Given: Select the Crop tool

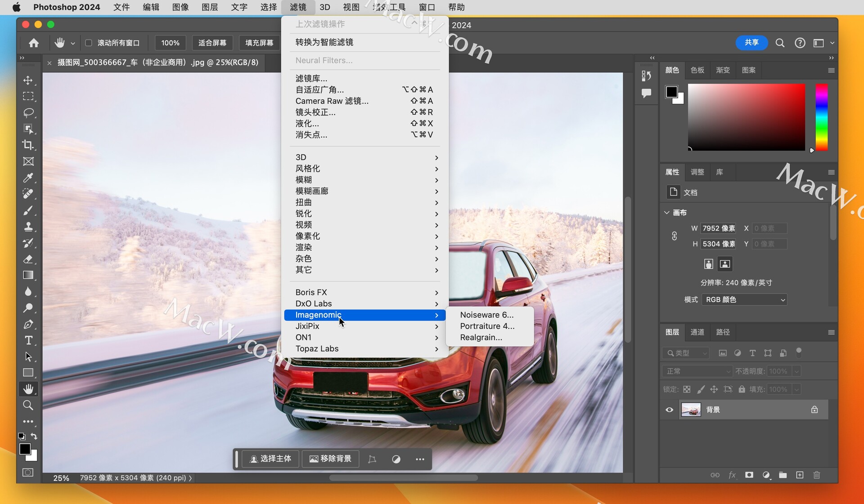Looking at the screenshot, I should coord(28,145).
